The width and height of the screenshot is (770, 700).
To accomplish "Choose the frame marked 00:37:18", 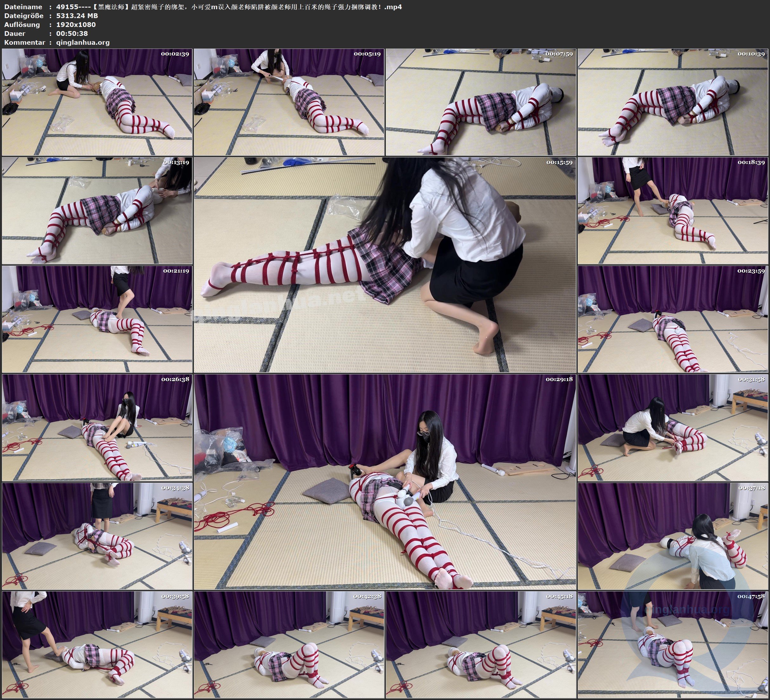I will pos(673,536).
